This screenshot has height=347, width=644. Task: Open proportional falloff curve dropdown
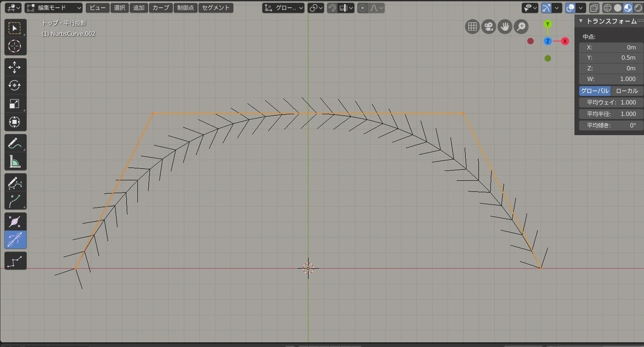coord(378,8)
